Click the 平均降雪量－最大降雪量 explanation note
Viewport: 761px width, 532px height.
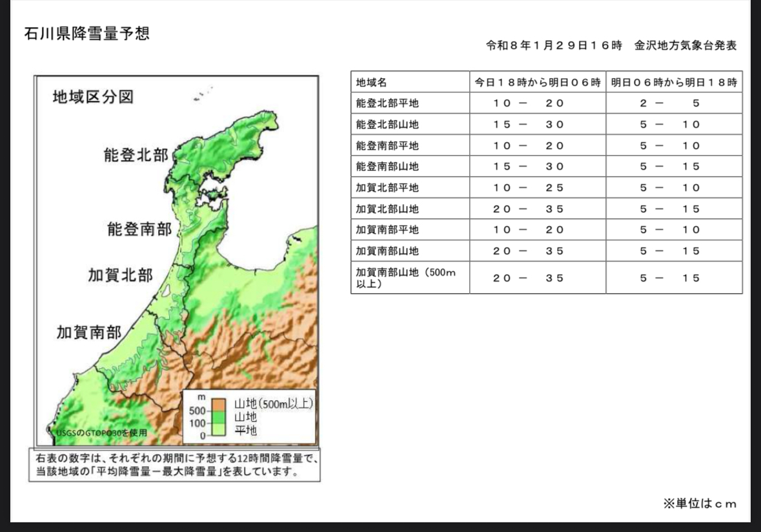(175, 464)
